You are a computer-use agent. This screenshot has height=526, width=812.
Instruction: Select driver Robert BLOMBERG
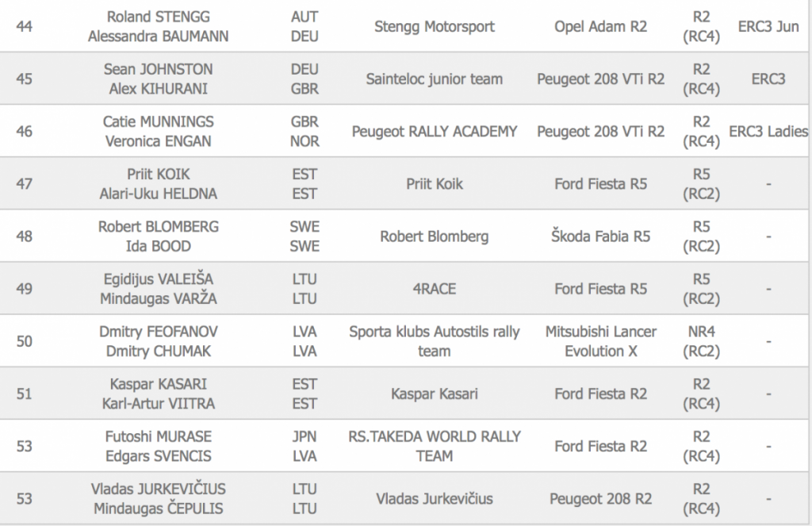[x=158, y=226]
